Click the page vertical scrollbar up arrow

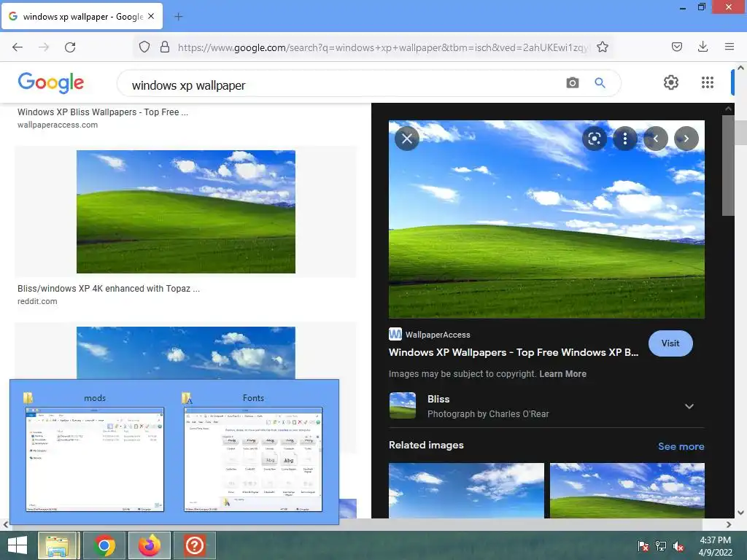point(741,68)
